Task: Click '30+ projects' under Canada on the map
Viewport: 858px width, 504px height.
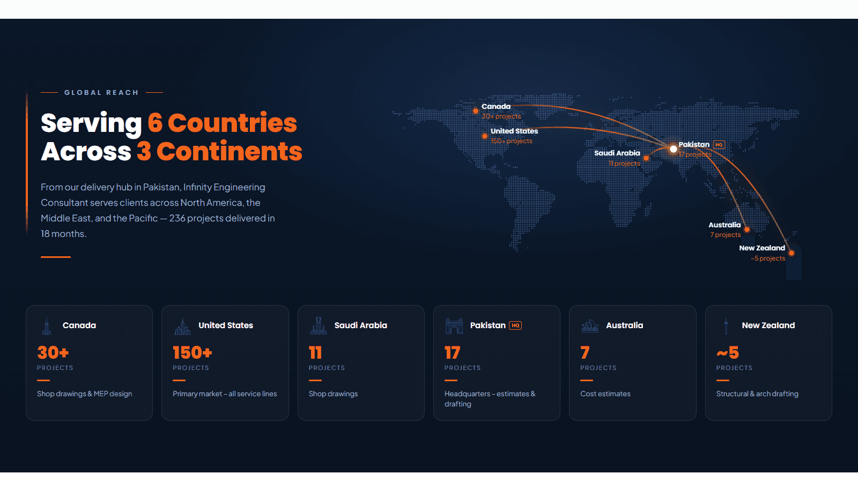Action: pos(501,116)
